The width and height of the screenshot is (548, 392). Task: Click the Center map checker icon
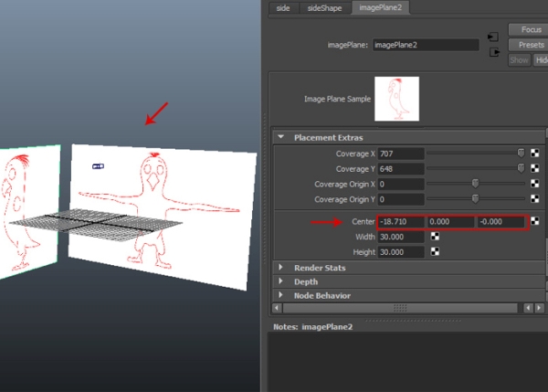534,221
